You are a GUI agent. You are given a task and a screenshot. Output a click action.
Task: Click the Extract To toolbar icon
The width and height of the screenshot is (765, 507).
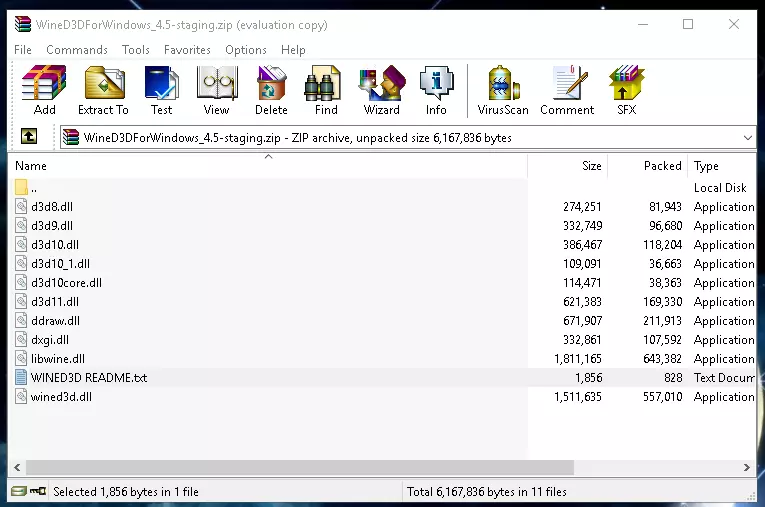point(103,91)
